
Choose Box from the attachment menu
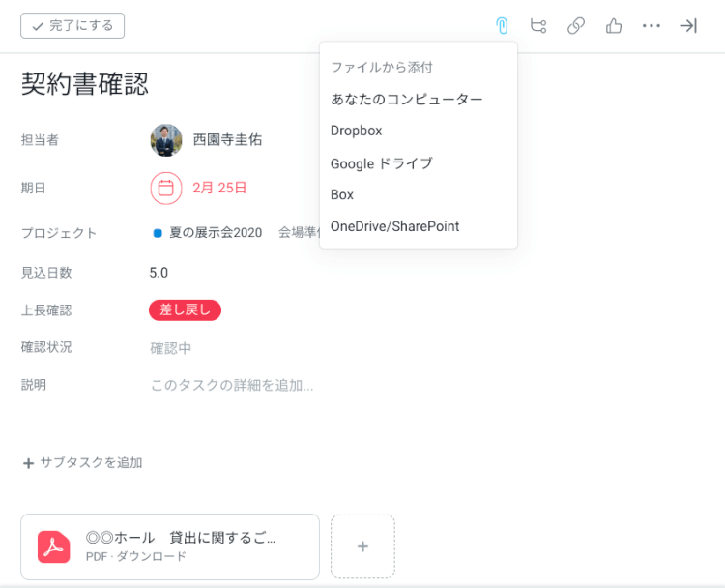click(x=341, y=194)
